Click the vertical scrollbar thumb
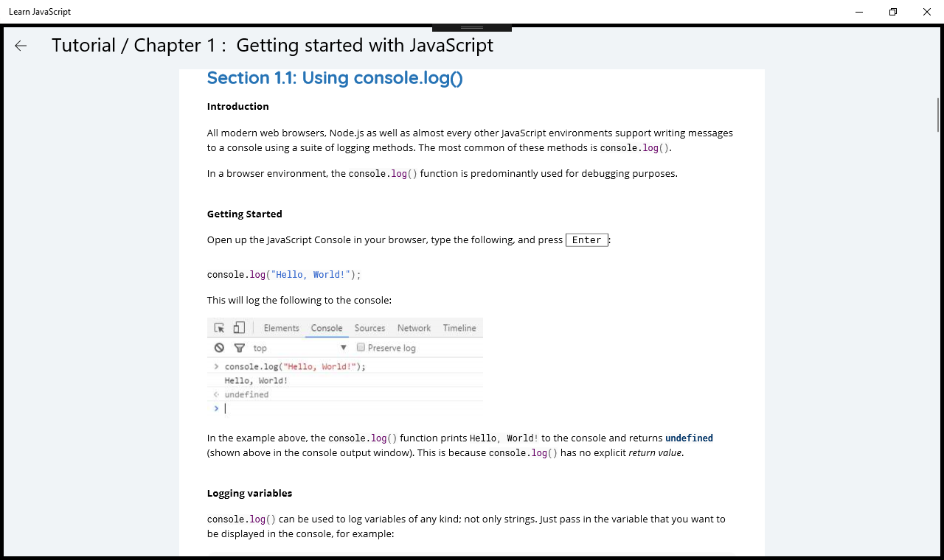The height and width of the screenshot is (560, 944). 938,114
